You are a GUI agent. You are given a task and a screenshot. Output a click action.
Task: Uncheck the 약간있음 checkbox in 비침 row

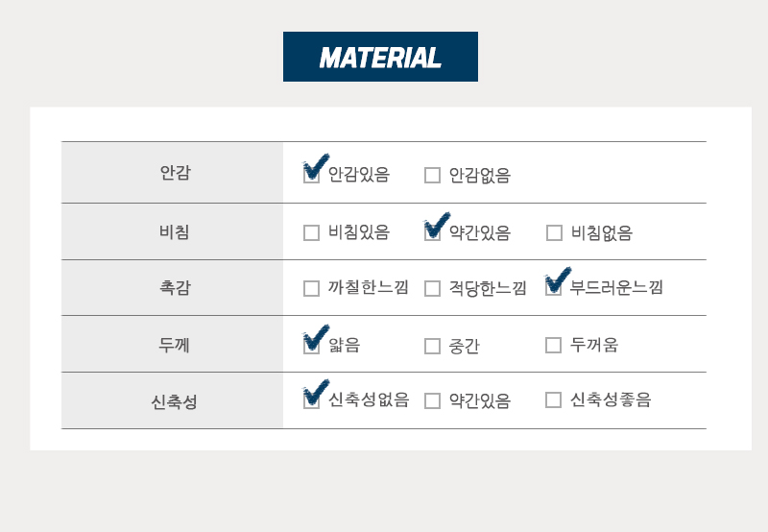click(432, 232)
